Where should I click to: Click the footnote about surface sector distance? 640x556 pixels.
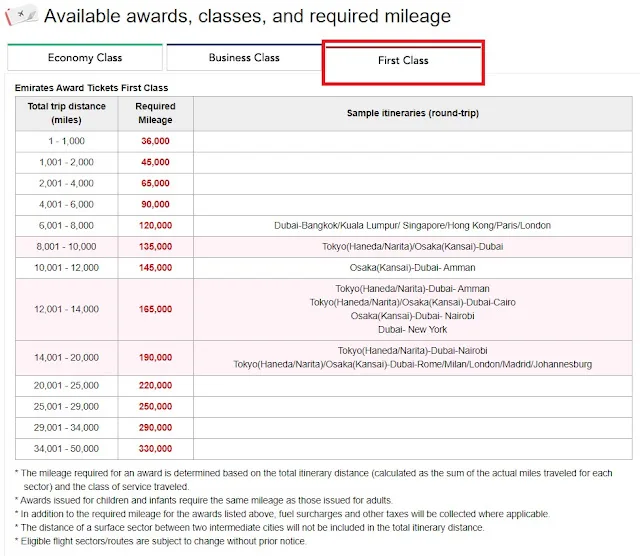click(x=249, y=528)
